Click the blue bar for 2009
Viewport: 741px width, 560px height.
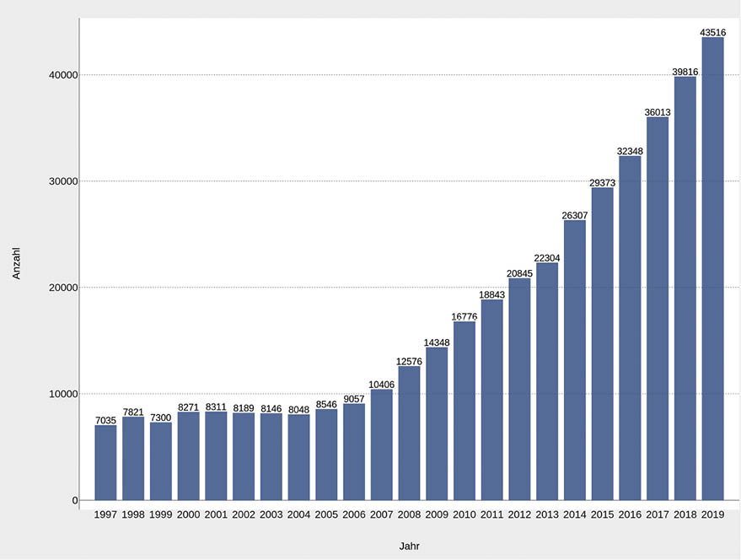tap(437, 423)
